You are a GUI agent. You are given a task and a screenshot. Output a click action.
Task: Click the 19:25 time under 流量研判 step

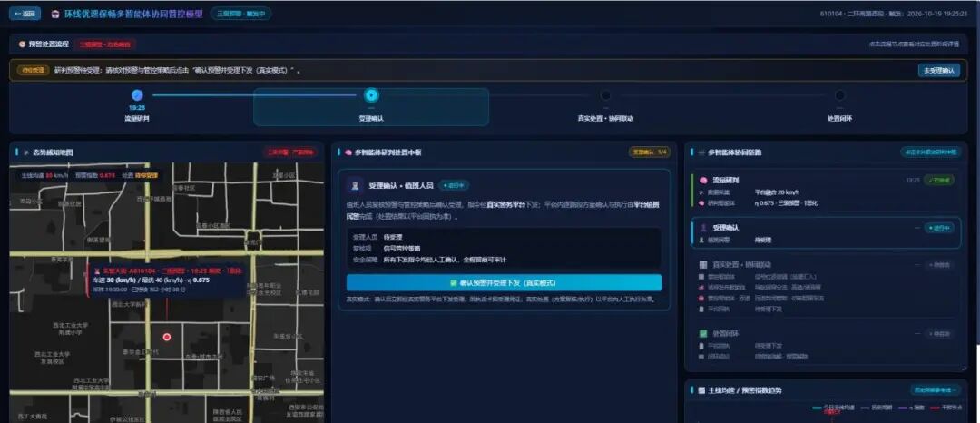click(138, 107)
